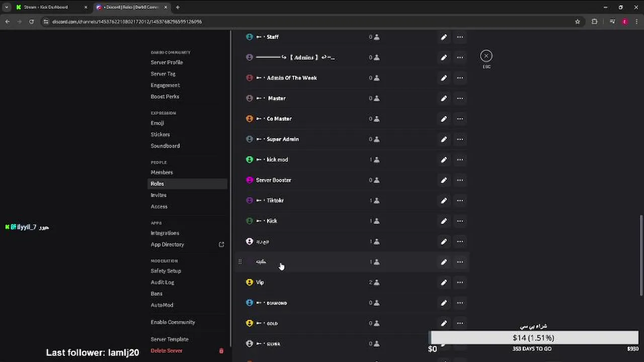This screenshot has width=644, height=362.
Task: Click the browser address bar
Action: point(302,22)
